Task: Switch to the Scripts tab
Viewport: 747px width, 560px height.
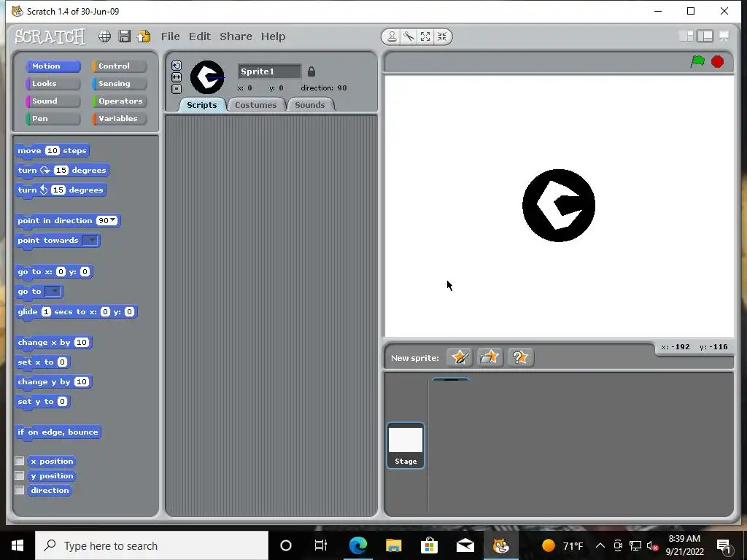Action: click(201, 105)
